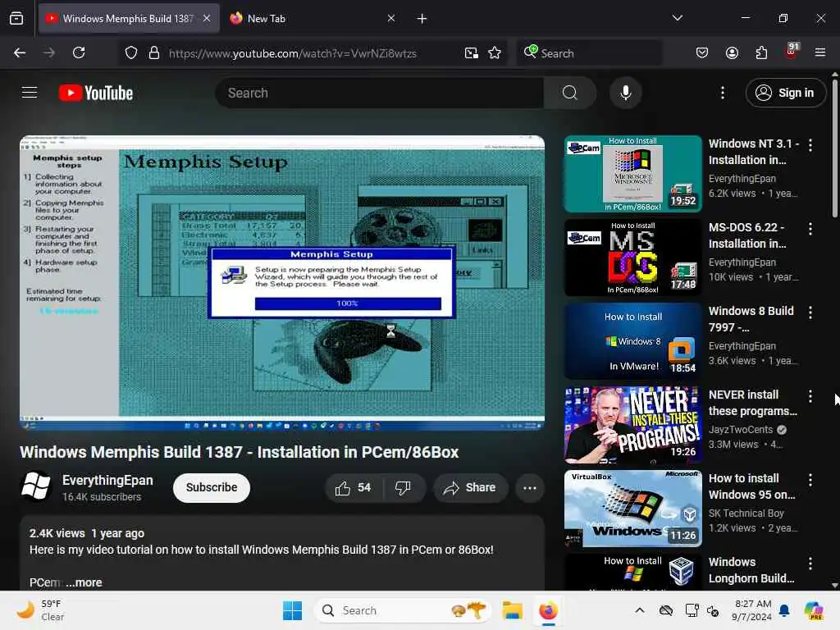Image resolution: width=840 pixels, height=630 pixels.
Task: Open options for MS-DOS 6.22 video
Action: tap(810, 229)
